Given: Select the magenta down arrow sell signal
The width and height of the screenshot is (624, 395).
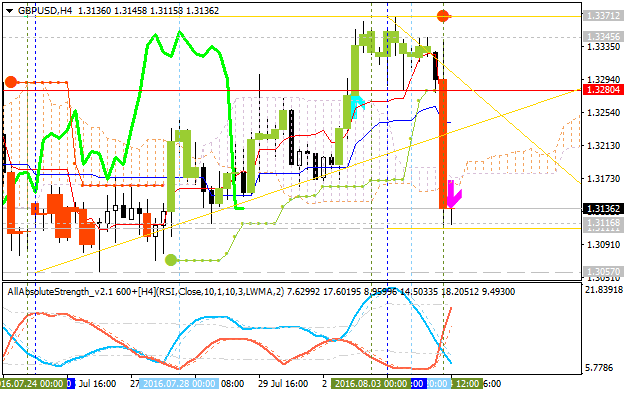Looking at the screenshot, I should pos(454,195).
